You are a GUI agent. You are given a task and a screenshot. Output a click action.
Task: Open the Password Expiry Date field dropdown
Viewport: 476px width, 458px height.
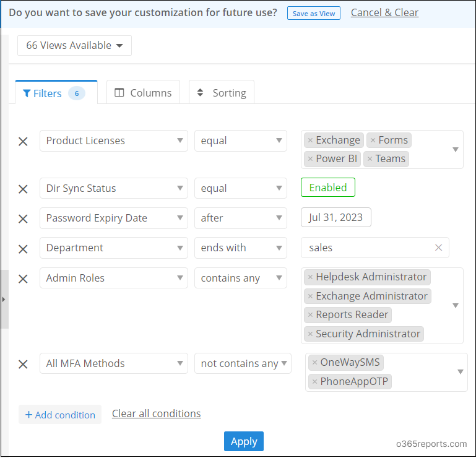coord(113,218)
